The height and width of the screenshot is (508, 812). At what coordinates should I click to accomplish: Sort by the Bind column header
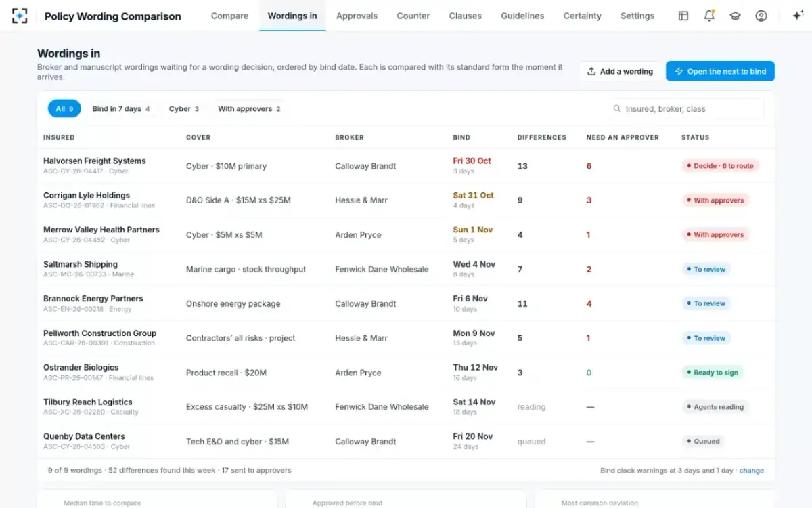461,137
